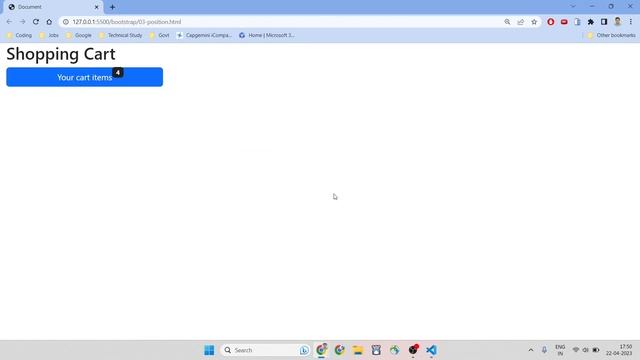Open the second Chrome taskbar icon
The width and height of the screenshot is (640, 360).
(x=340, y=350)
